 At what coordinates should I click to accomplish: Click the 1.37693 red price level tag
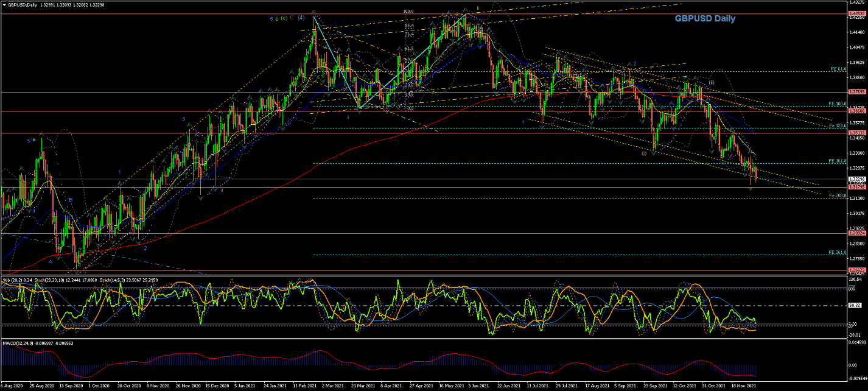click(x=856, y=92)
